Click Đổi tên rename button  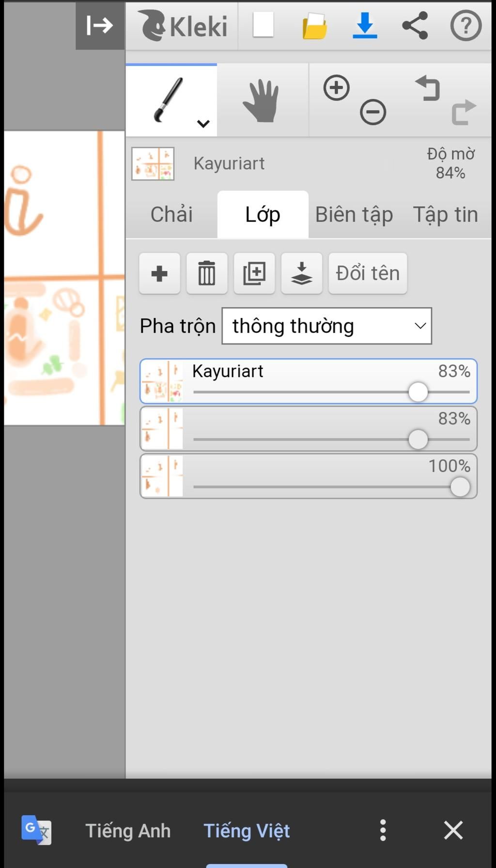[368, 273]
